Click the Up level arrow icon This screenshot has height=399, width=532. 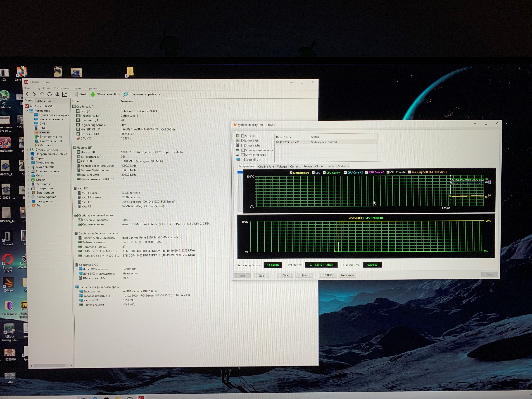pos(42,94)
